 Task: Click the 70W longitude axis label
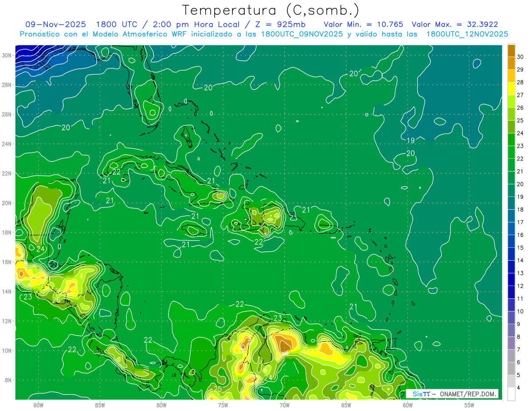(x=285, y=405)
